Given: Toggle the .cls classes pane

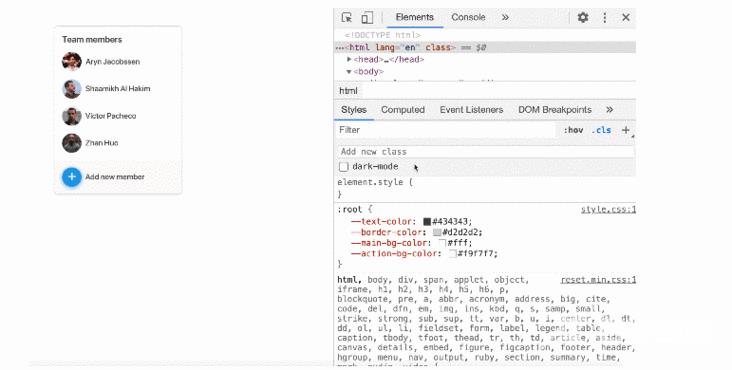Looking at the screenshot, I should click(x=601, y=130).
